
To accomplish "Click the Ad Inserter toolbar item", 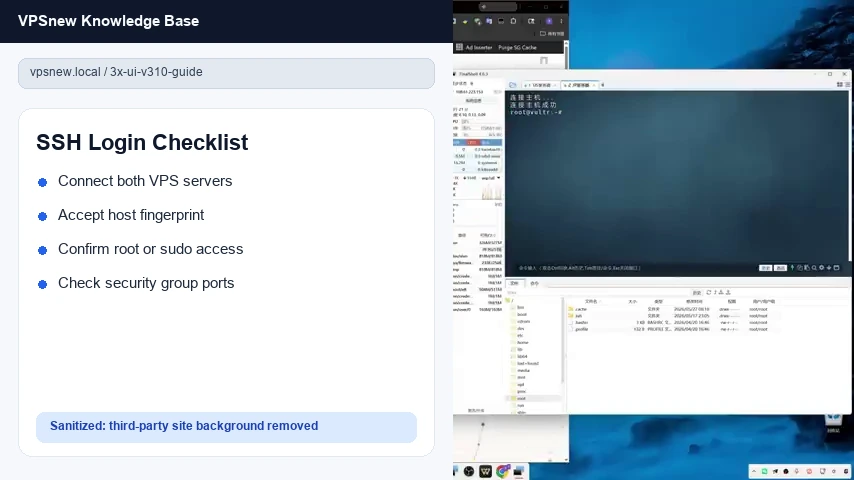I will [474, 47].
